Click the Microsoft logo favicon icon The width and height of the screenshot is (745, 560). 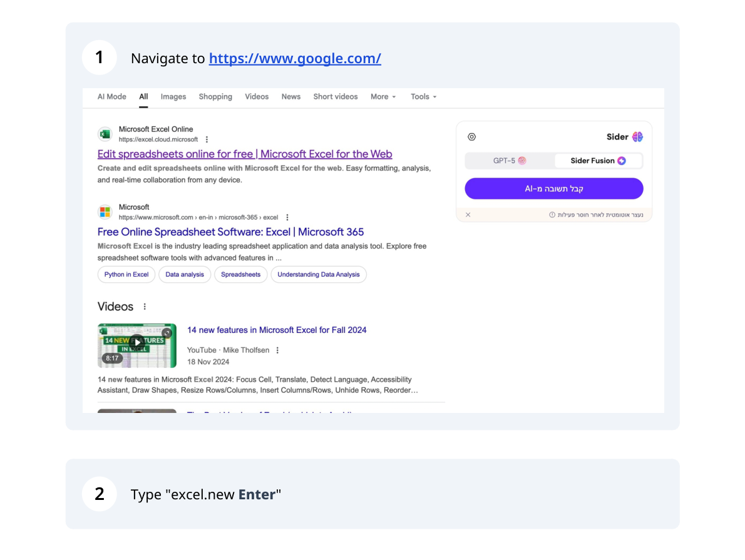click(105, 212)
